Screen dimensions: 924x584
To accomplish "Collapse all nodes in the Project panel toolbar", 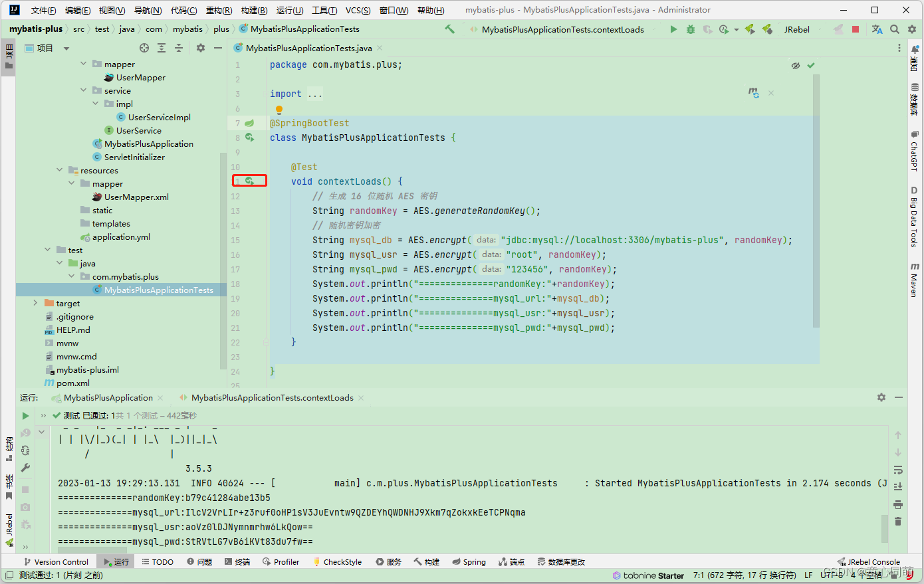I will point(178,48).
